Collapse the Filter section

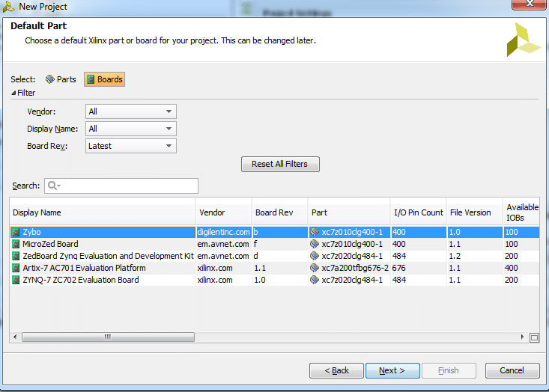point(13,94)
